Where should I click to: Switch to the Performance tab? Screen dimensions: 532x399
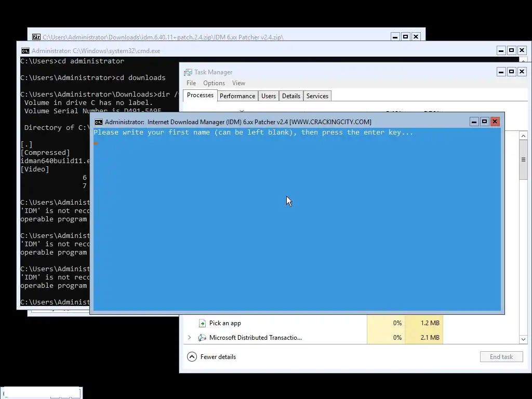coord(237,96)
